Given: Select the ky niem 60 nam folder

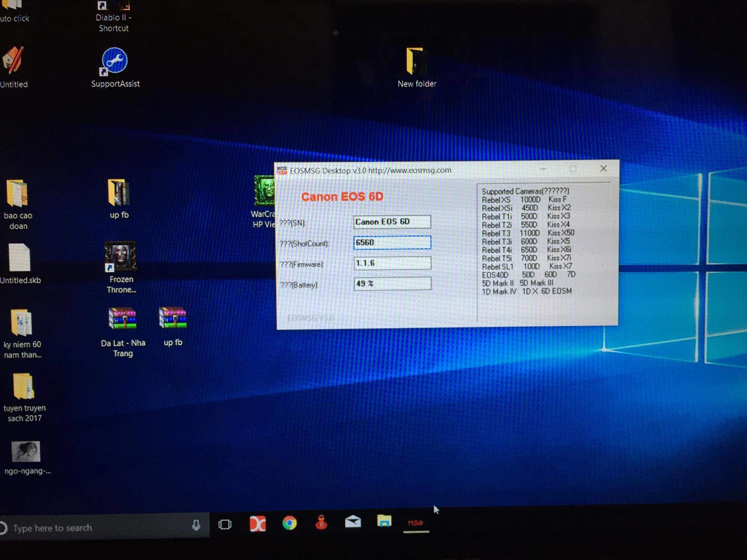Looking at the screenshot, I should coord(21,323).
